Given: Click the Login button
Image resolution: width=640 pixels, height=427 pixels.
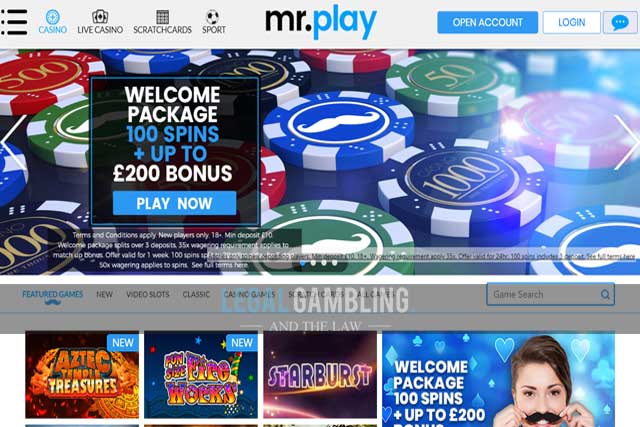Looking at the screenshot, I should coord(571,22).
